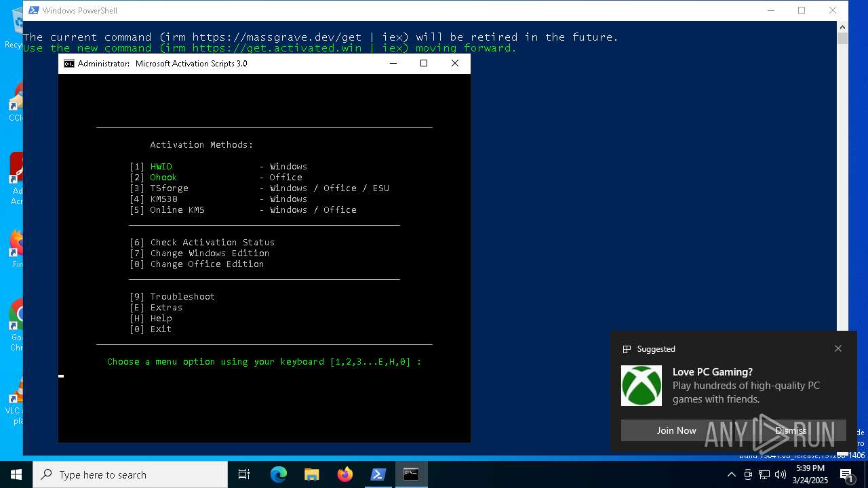The image size is (868, 488).
Task: Dismiss the Love PC Gaming notification
Action: [791, 430]
